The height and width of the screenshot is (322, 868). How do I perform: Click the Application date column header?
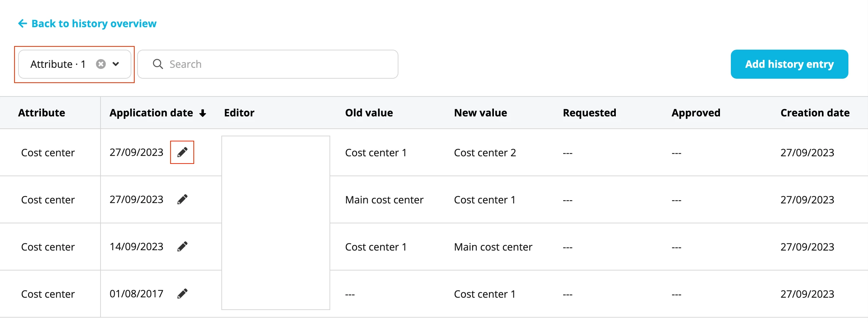click(151, 113)
